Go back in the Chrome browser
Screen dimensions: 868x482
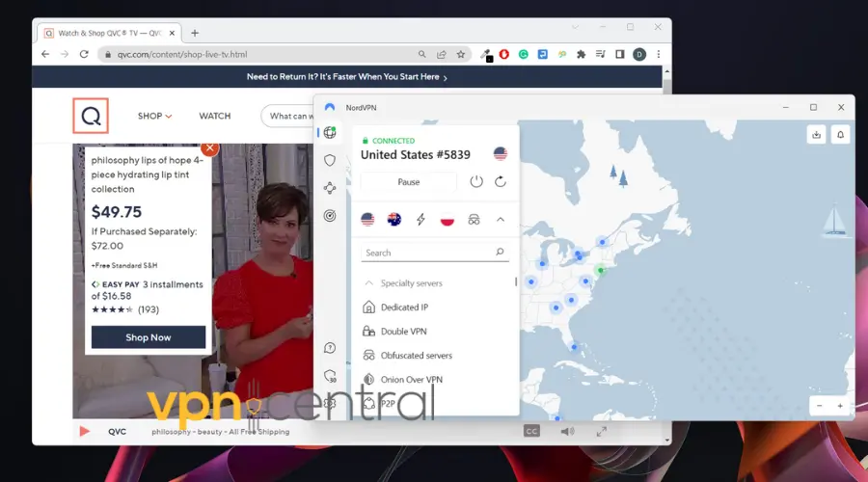point(45,54)
